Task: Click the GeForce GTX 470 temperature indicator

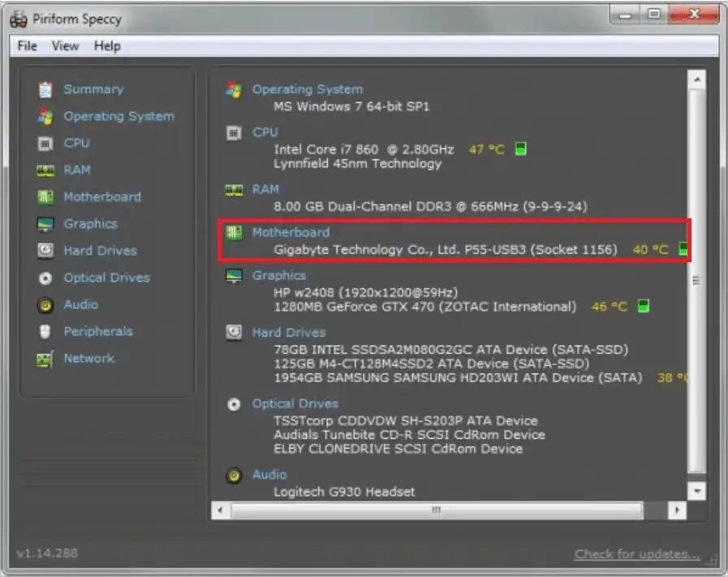Action: click(644, 307)
